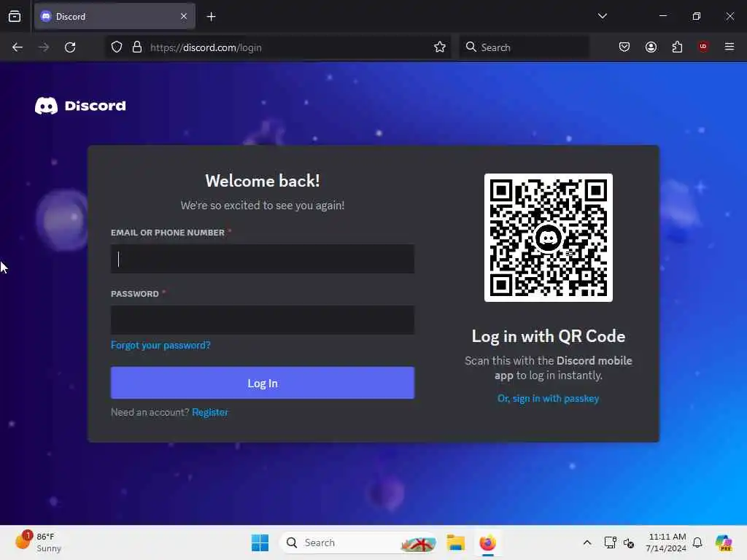Click the browser forward arrow

[44, 47]
